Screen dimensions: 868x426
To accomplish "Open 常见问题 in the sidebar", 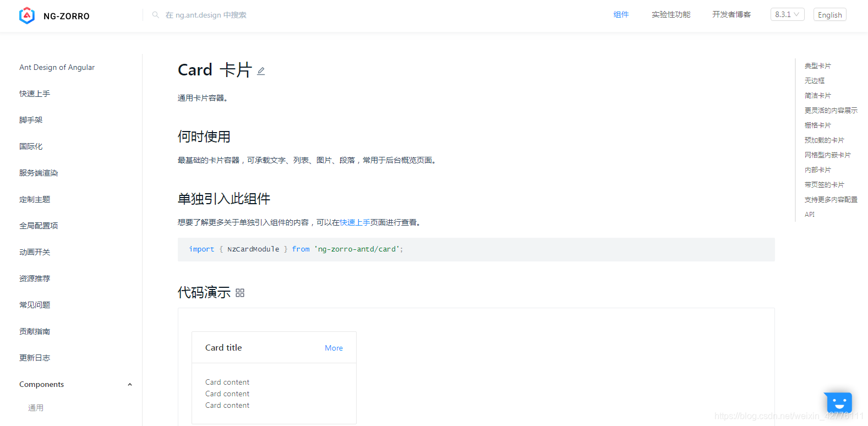I will click(x=35, y=305).
